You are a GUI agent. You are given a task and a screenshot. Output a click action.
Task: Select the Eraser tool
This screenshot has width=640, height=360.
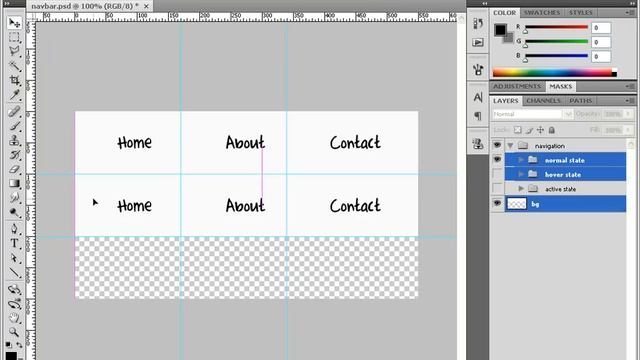coord(14,169)
